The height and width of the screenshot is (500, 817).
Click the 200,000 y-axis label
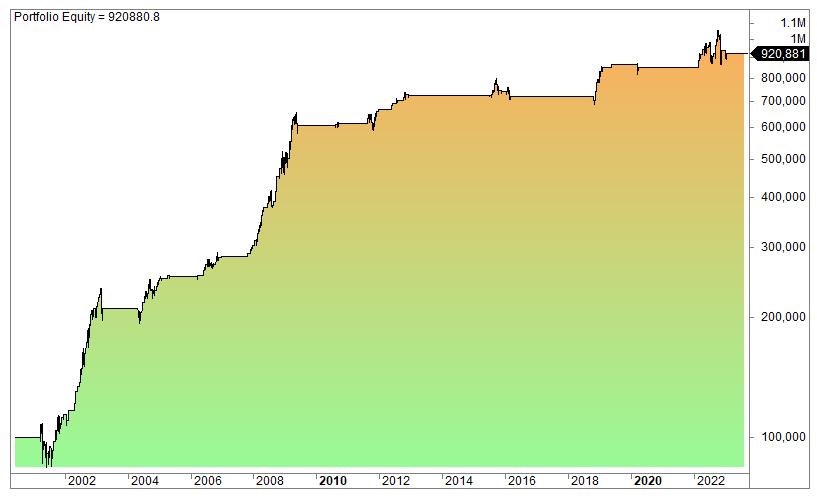[x=783, y=317]
